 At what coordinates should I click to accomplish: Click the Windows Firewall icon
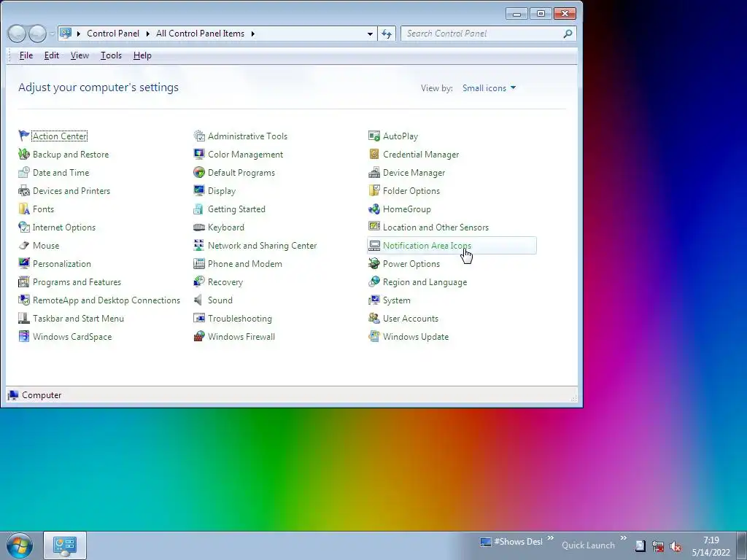(199, 336)
